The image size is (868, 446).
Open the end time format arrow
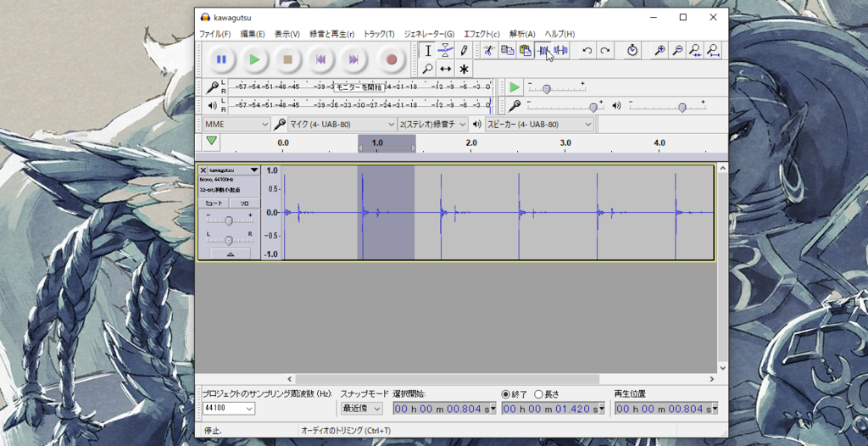[603, 409]
